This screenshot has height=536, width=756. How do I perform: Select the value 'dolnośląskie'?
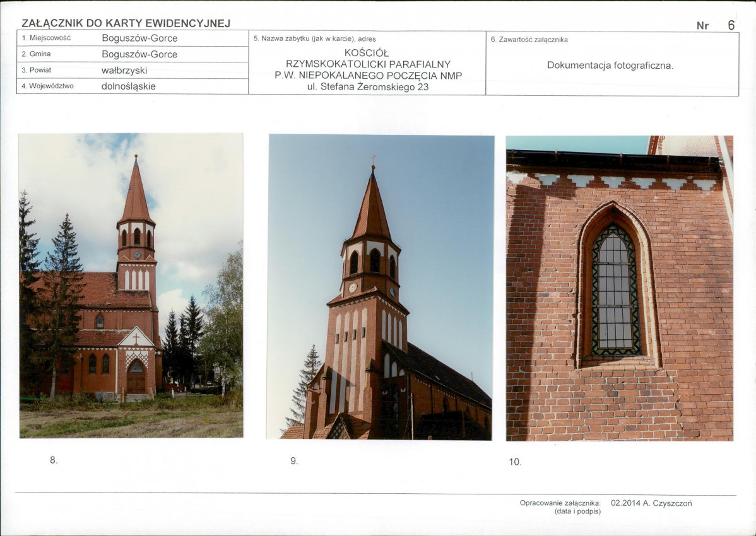tap(128, 86)
